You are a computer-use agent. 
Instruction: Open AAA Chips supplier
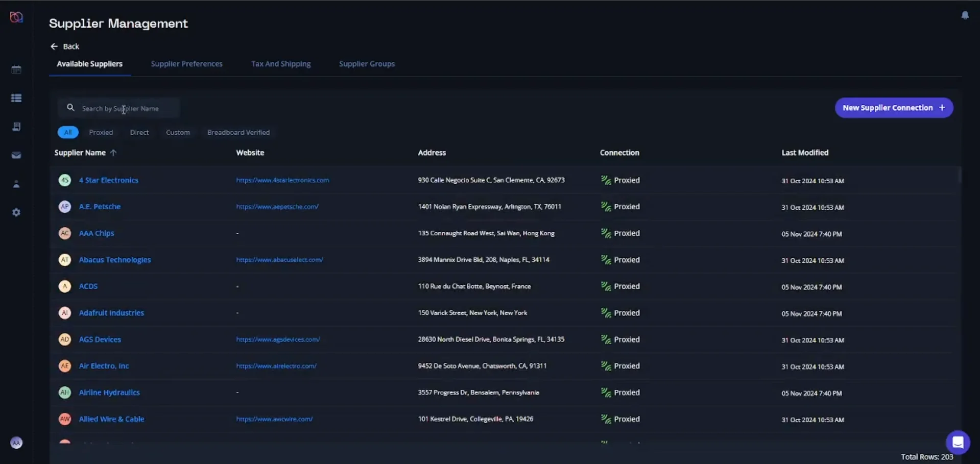coord(97,233)
